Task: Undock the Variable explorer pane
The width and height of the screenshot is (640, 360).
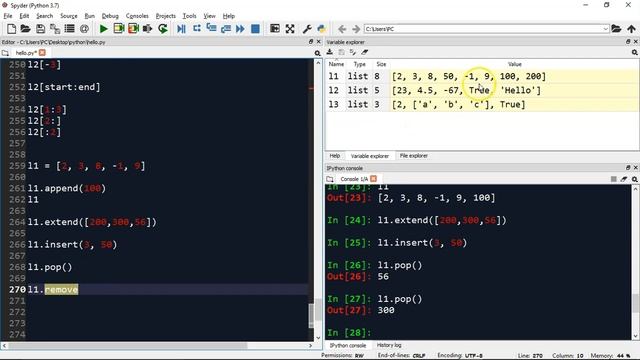Action: [628, 42]
